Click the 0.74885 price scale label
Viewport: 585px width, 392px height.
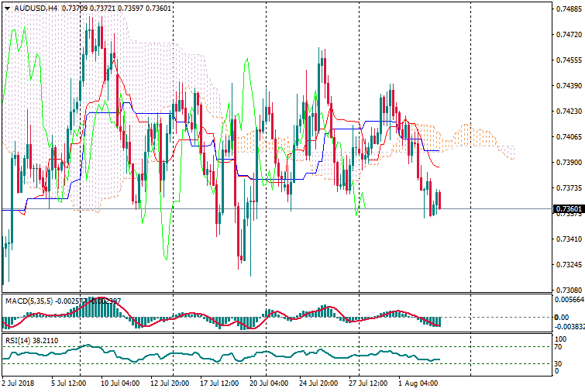[569, 10]
